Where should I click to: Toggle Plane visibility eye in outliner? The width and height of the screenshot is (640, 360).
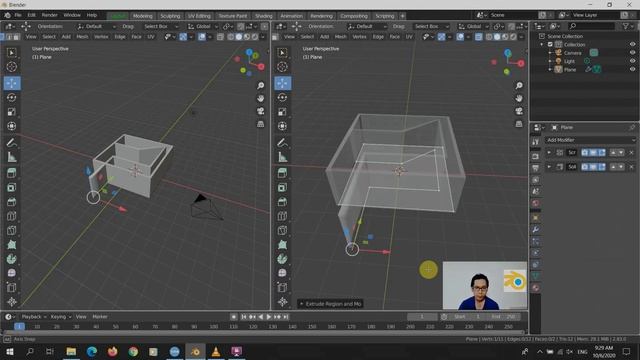tap(632, 69)
